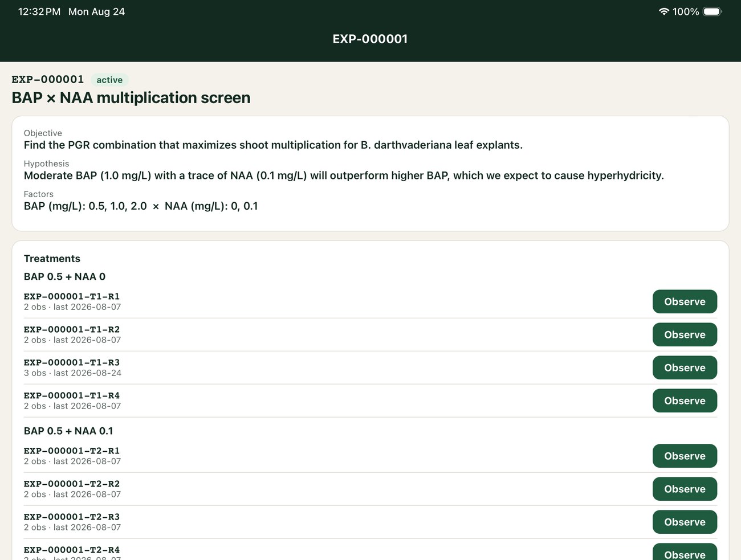Tap Observe for EXP-000001-T1-R4
This screenshot has height=560, width=741.
click(685, 400)
